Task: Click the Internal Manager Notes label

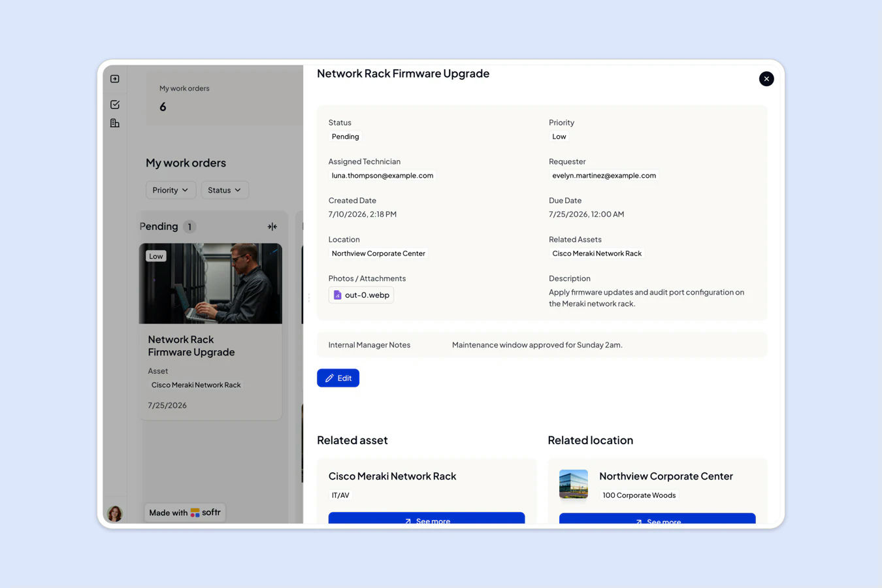Action: [x=369, y=345]
